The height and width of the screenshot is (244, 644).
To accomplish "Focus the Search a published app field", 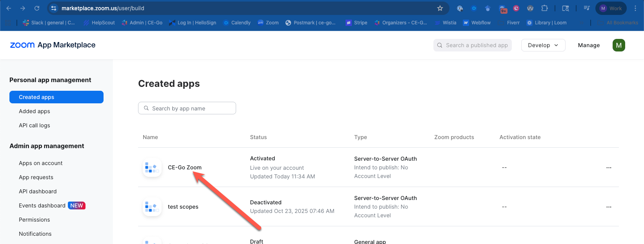I will click(473, 45).
